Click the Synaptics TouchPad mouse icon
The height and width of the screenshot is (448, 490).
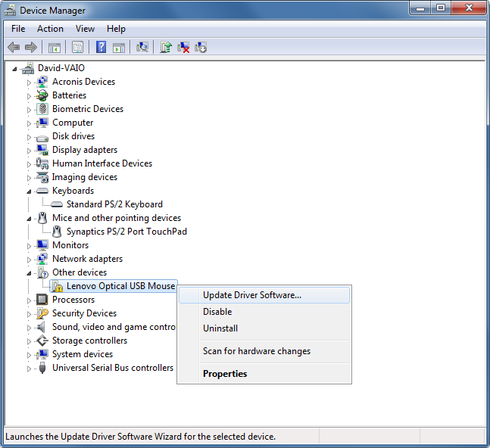57,232
